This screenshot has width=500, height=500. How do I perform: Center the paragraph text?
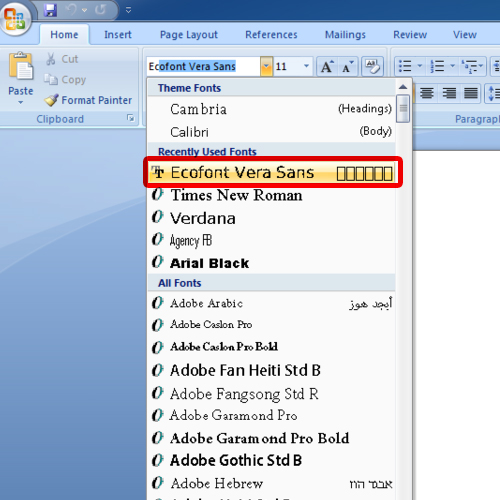427,93
